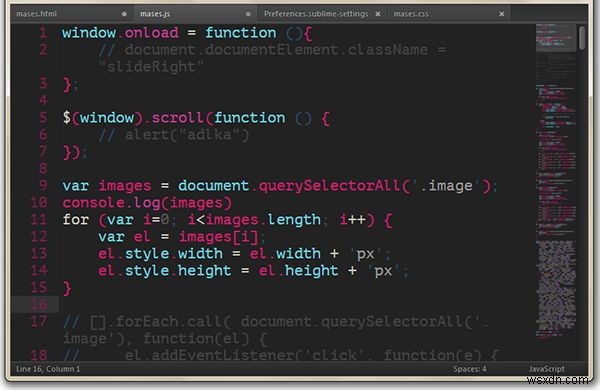Click line number 9 in the gutter
600x390 pixels.
[x=43, y=185]
